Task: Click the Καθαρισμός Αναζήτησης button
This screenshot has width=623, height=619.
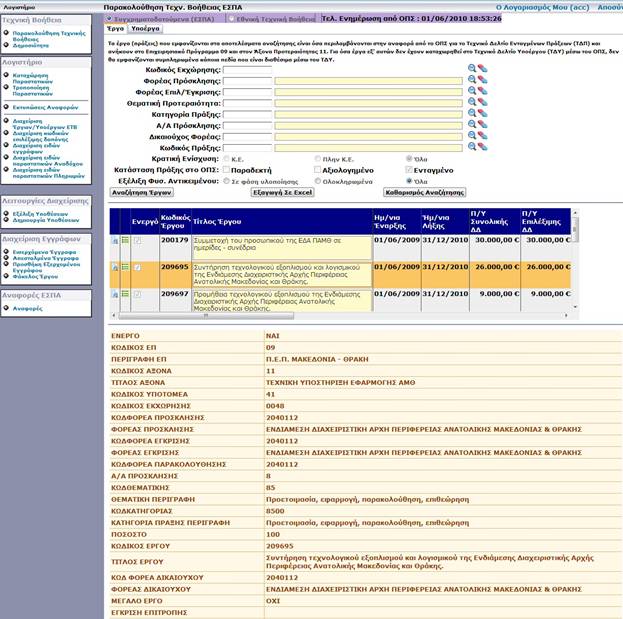Action: point(423,191)
